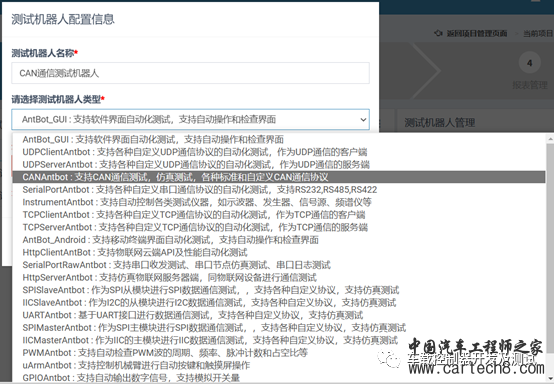The height and width of the screenshot is (384, 554).
Task: Select the UDPClientAntbot option
Action: 279,152
